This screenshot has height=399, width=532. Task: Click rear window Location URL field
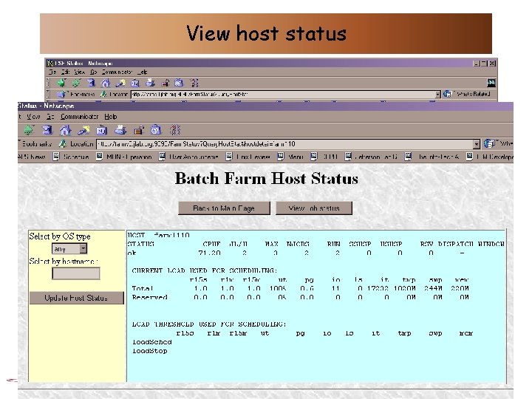[x=283, y=95]
